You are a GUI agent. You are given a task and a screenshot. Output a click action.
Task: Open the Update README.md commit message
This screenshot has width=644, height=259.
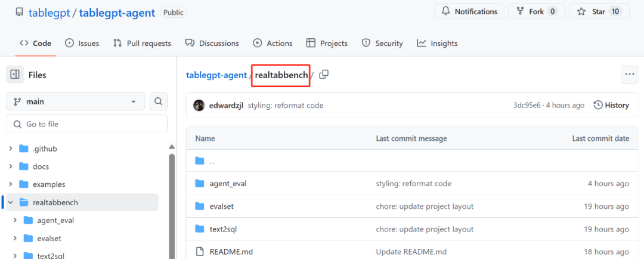(411, 252)
